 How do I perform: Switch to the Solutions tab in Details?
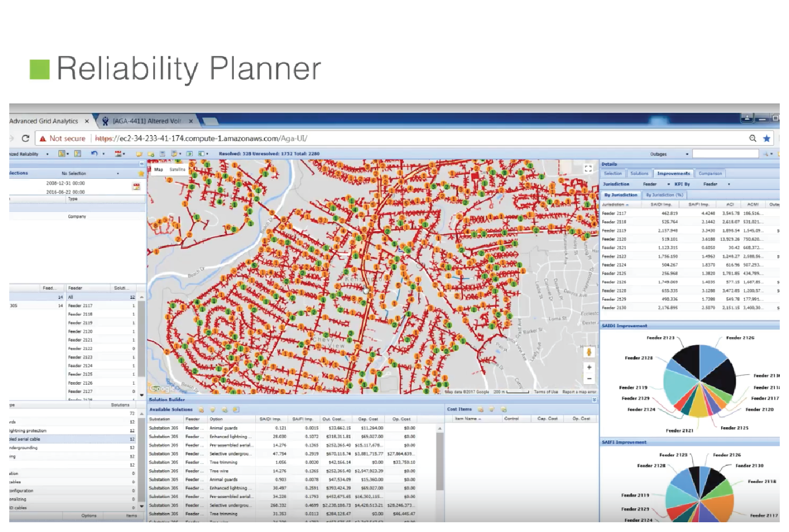[x=640, y=174]
